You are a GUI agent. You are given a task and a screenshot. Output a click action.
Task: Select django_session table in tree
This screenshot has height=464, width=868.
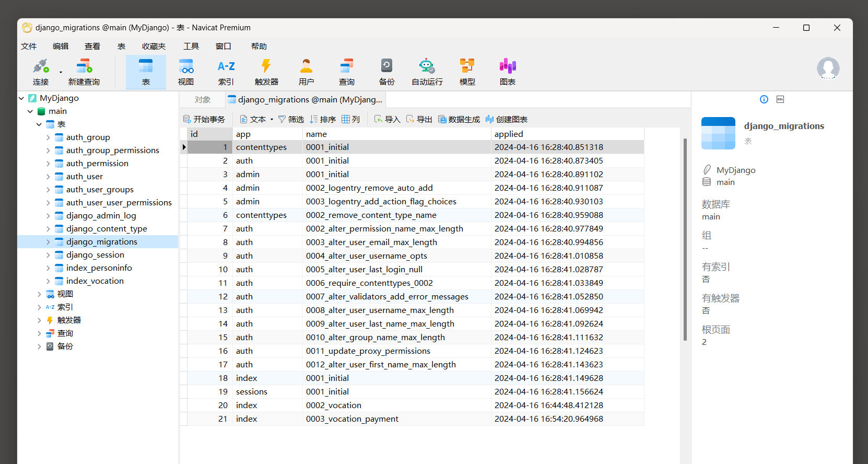pyautogui.click(x=95, y=255)
